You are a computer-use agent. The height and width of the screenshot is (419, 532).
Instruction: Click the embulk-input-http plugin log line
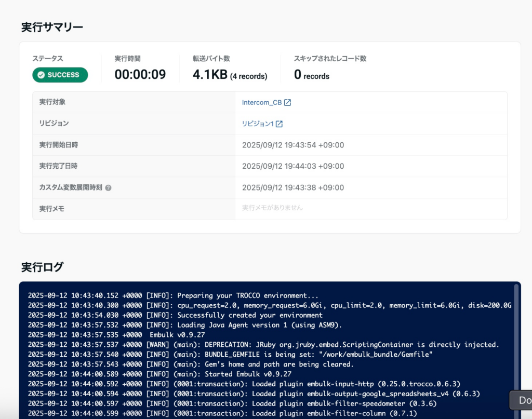pyautogui.click(x=244, y=384)
